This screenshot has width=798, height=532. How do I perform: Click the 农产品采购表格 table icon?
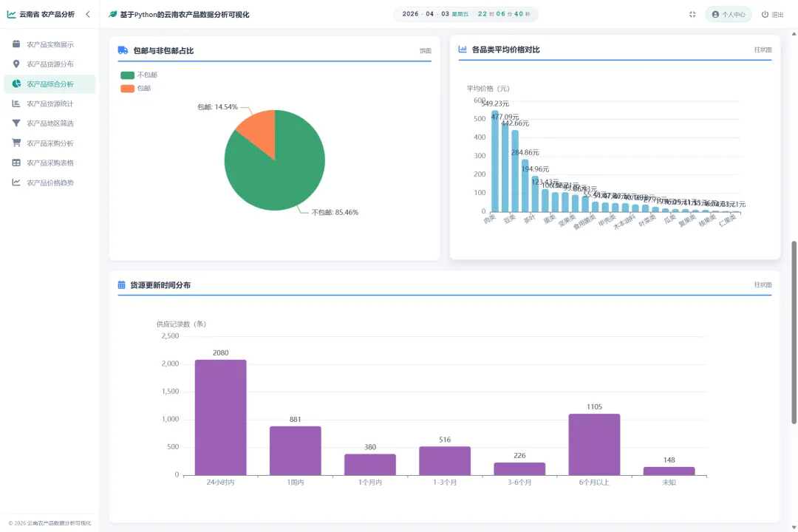tap(16, 163)
